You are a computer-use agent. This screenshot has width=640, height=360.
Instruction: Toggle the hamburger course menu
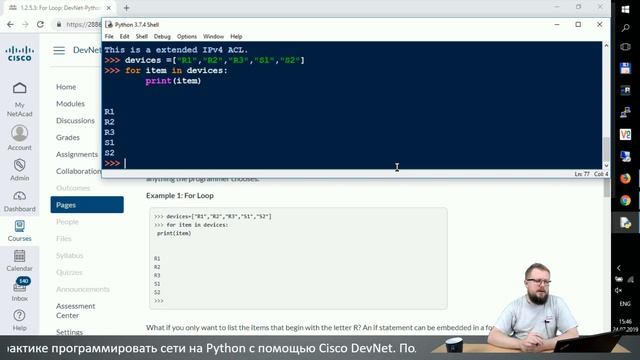point(59,51)
